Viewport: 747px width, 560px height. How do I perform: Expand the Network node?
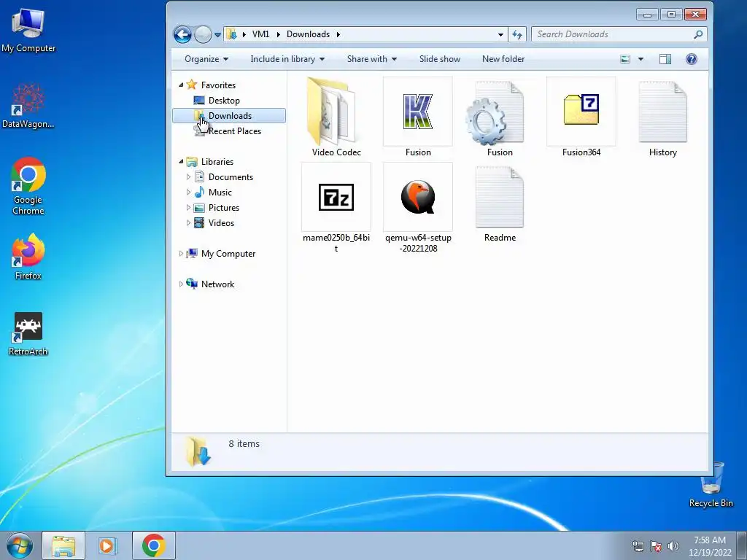[181, 284]
